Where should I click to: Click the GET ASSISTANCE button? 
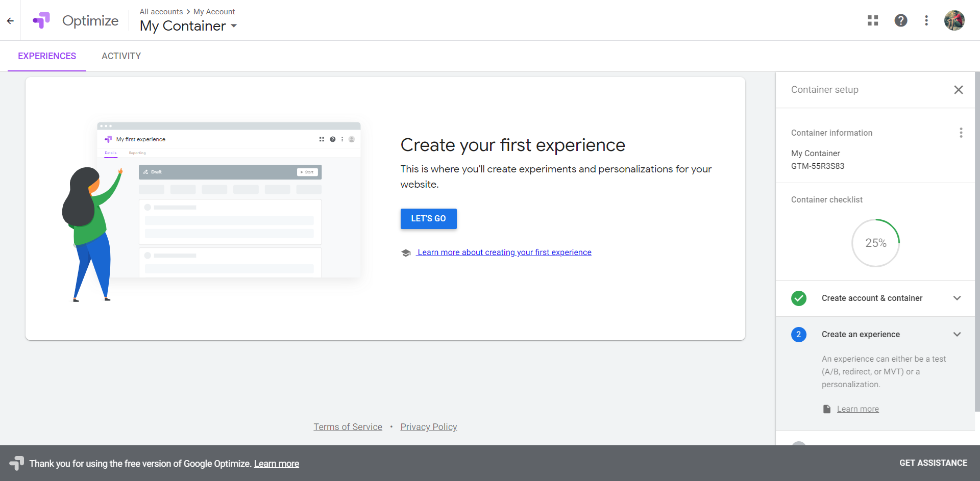[933, 463]
